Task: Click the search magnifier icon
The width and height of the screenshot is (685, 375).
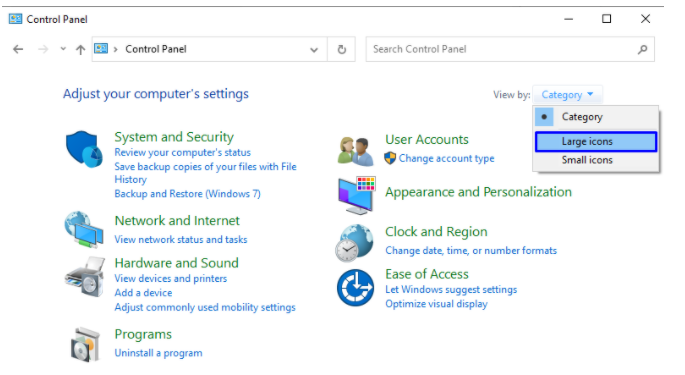Action: 642,49
